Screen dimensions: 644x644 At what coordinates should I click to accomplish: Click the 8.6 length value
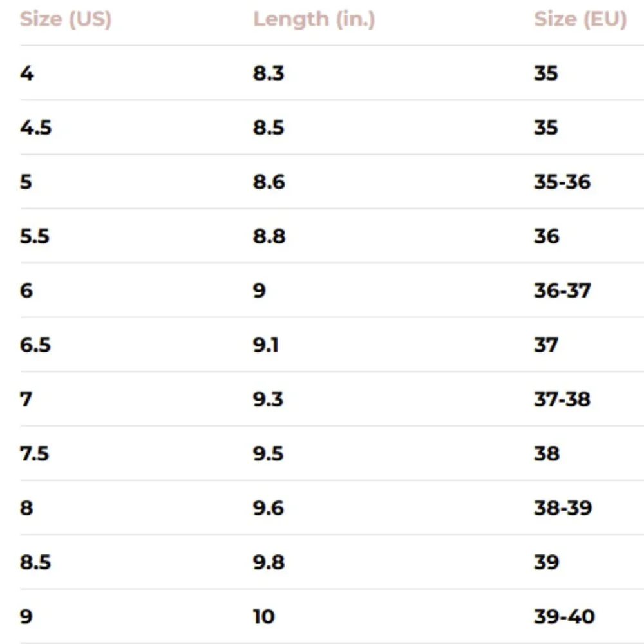[269, 182]
